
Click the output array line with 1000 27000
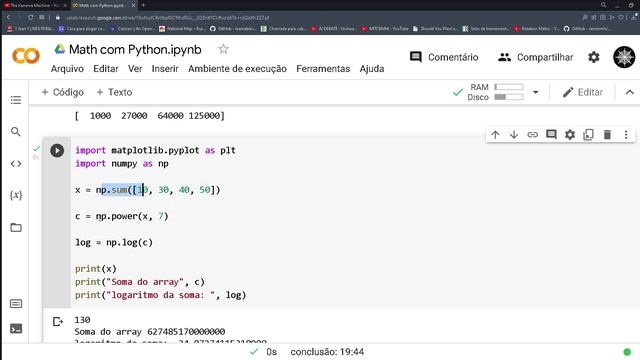coord(149,116)
